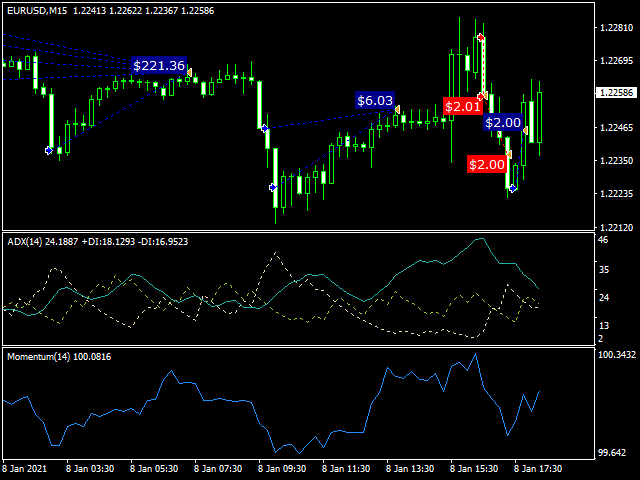Click the blue $221.36 profit label
This screenshot has width=640, height=480.
159,65
